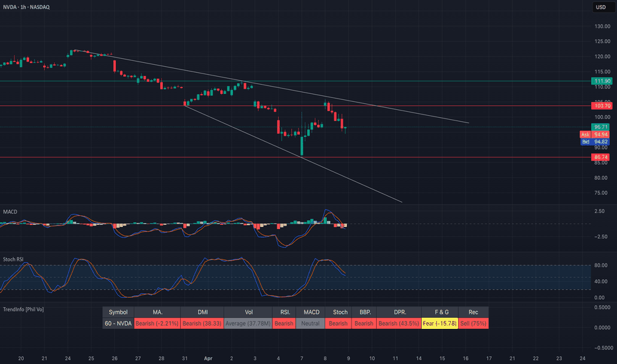The width and height of the screenshot is (617, 364).
Task: Click the TrendInfo [Phil Vo] indicator label
Action: point(23,309)
